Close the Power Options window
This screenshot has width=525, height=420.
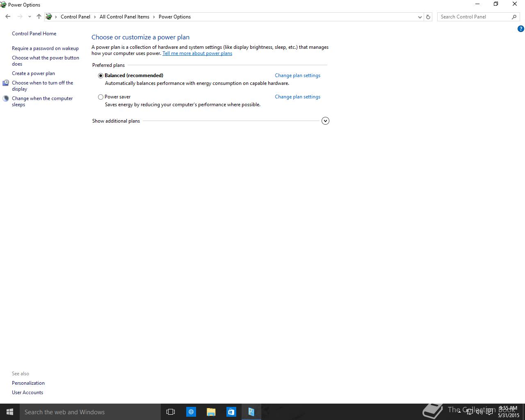pyautogui.click(x=515, y=4)
